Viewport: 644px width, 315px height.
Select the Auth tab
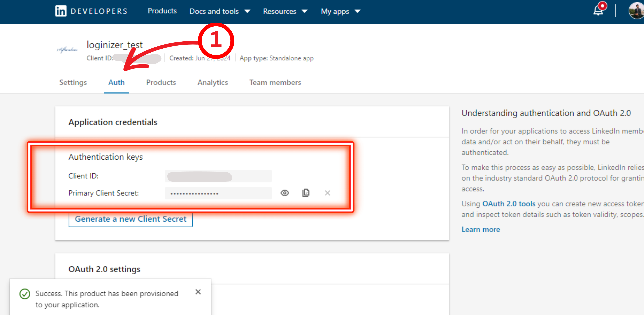[116, 82]
